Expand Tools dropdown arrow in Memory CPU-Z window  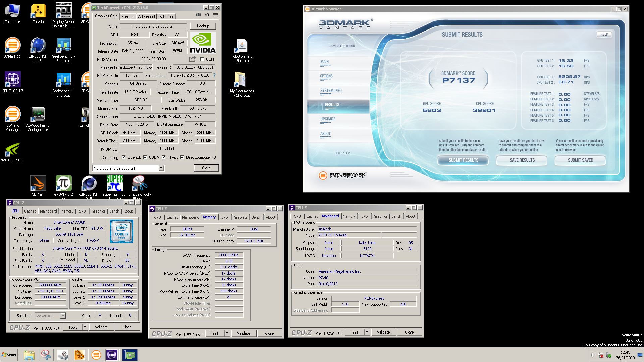pyautogui.click(x=227, y=333)
